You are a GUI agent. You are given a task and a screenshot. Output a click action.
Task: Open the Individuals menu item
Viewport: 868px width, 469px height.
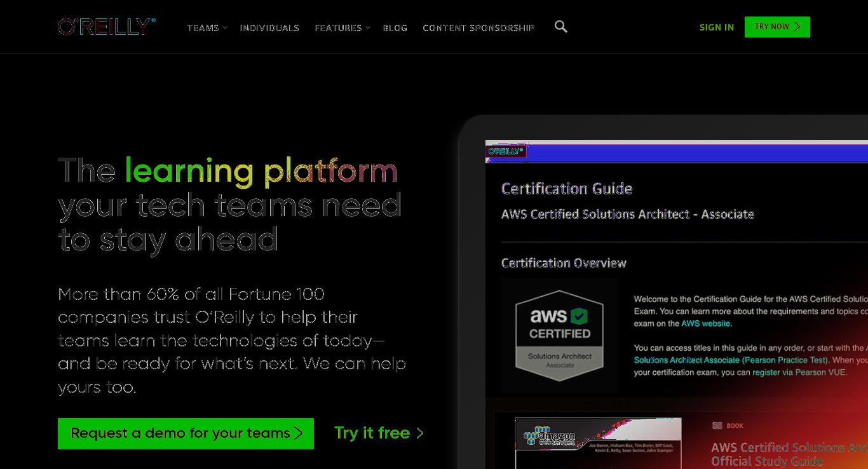click(x=269, y=28)
